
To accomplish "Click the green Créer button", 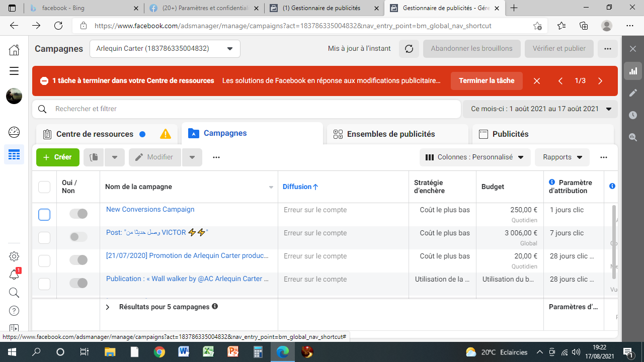I will [58, 157].
